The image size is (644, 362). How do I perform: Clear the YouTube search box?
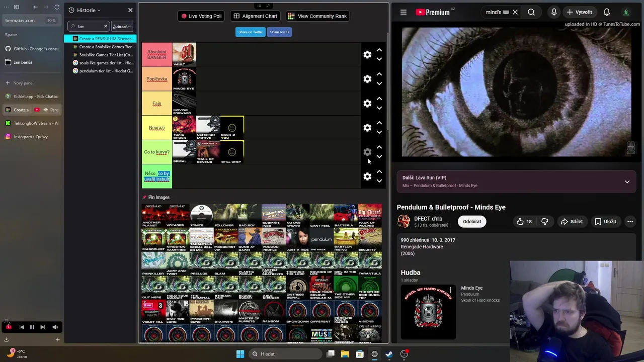point(515,12)
